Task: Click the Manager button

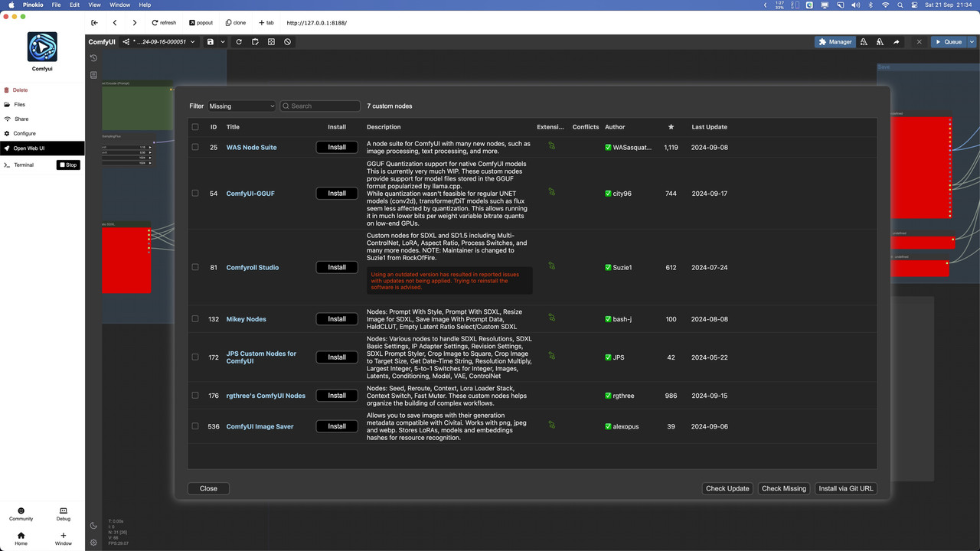Action: 835,42
